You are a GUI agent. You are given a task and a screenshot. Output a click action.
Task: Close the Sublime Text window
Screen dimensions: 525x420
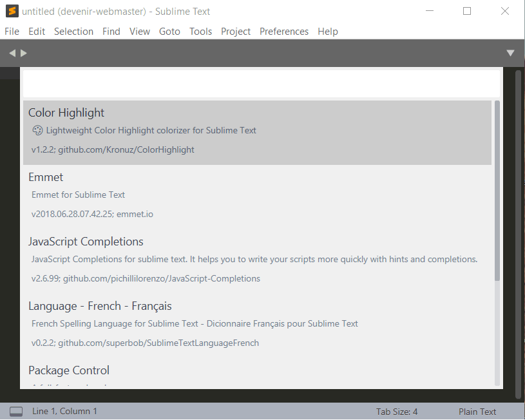click(505, 11)
